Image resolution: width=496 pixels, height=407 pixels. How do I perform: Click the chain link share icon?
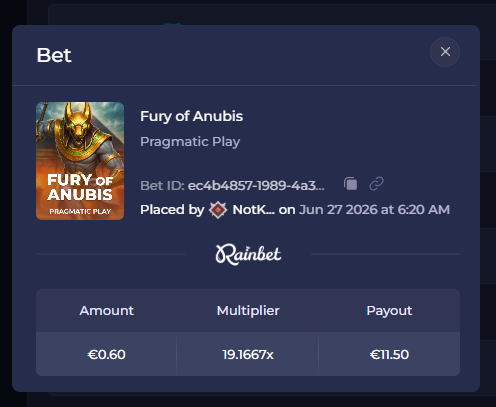pos(376,184)
